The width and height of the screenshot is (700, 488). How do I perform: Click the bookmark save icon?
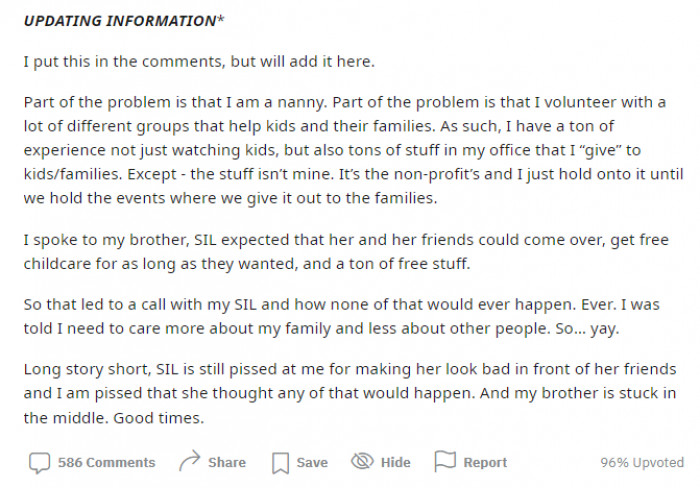pyautogui.click(x=281, y=463)
